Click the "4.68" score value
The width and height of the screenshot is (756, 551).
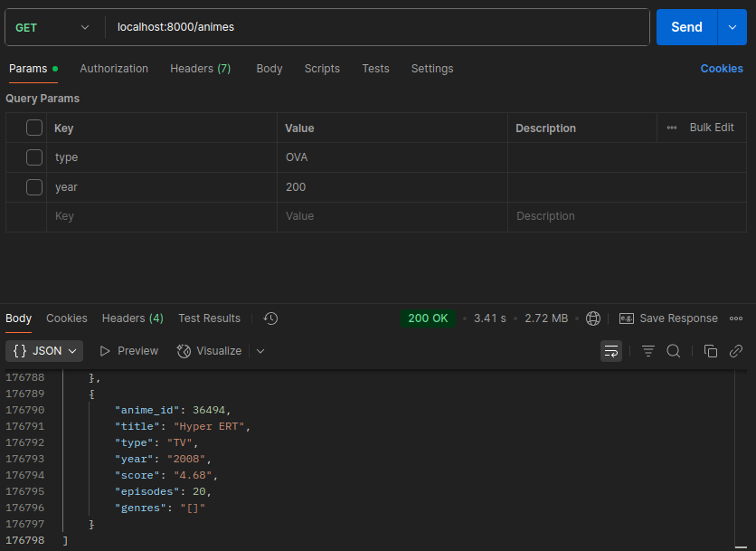pos(193,475)
